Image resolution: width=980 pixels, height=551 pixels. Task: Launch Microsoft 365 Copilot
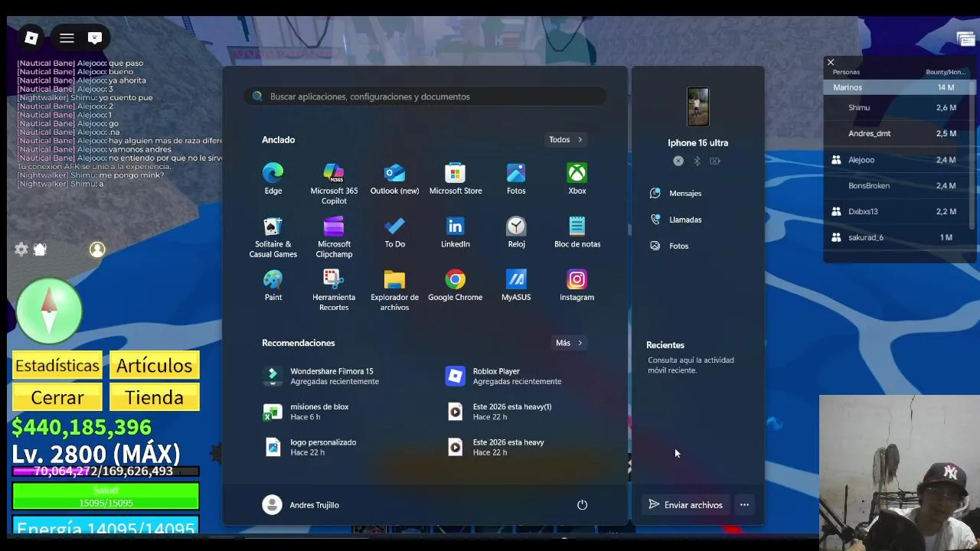334,184
